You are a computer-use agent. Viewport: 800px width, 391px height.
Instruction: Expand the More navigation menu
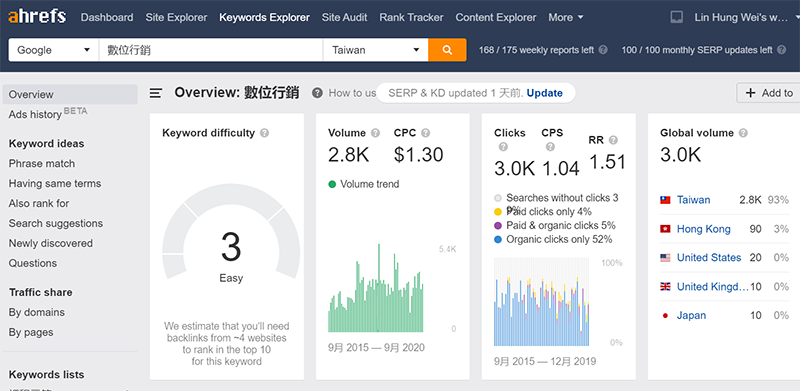[x=566, y=17]
